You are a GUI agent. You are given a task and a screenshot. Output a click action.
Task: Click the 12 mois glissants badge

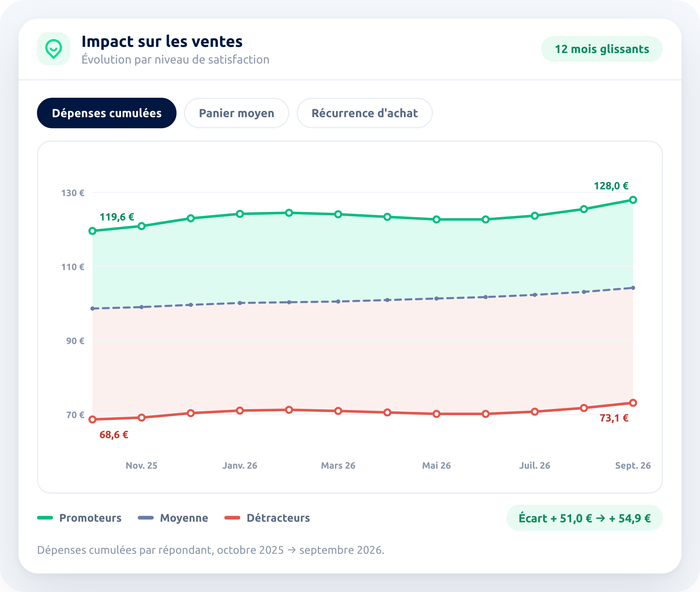click(x=602, y=49)
